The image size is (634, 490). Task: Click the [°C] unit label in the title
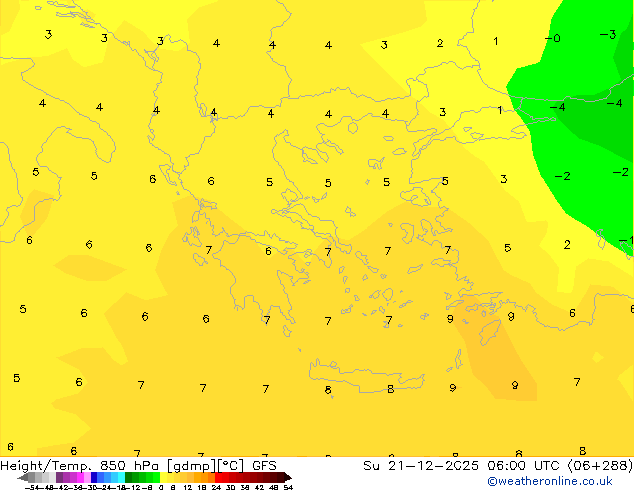231,466
